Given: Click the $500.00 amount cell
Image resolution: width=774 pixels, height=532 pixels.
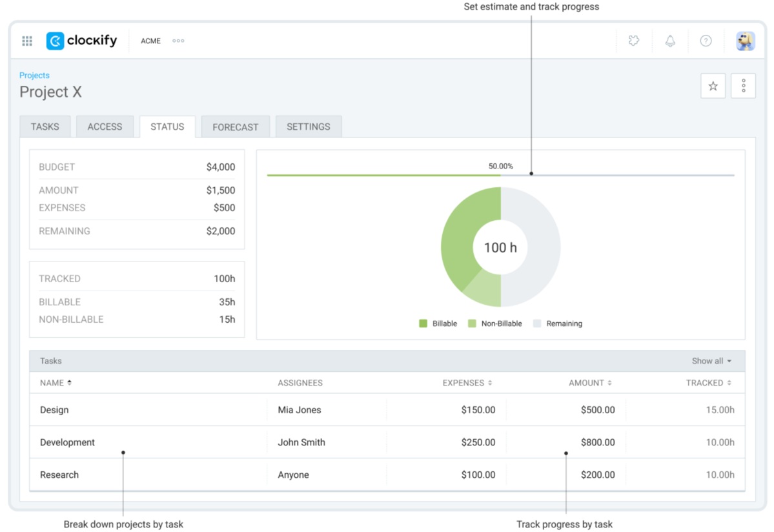Looking at the screenshot, I should [597, 409].
